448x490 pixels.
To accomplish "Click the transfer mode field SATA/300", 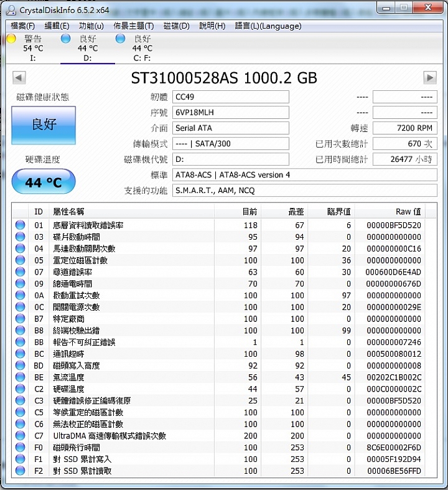I will coord(231,144).
